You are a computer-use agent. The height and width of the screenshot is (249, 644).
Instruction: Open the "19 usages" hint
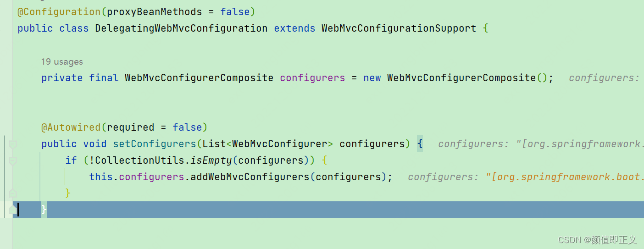coord(62,62)
